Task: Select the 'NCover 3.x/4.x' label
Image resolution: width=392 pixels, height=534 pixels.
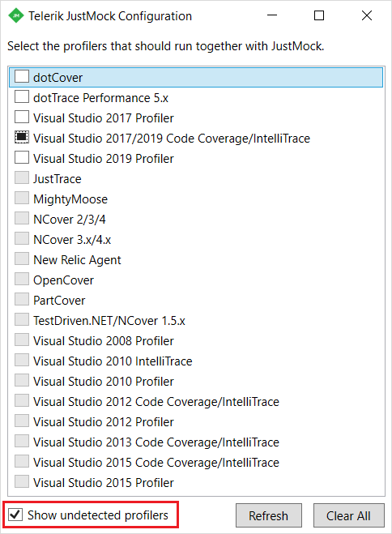Action: (72, 240)
